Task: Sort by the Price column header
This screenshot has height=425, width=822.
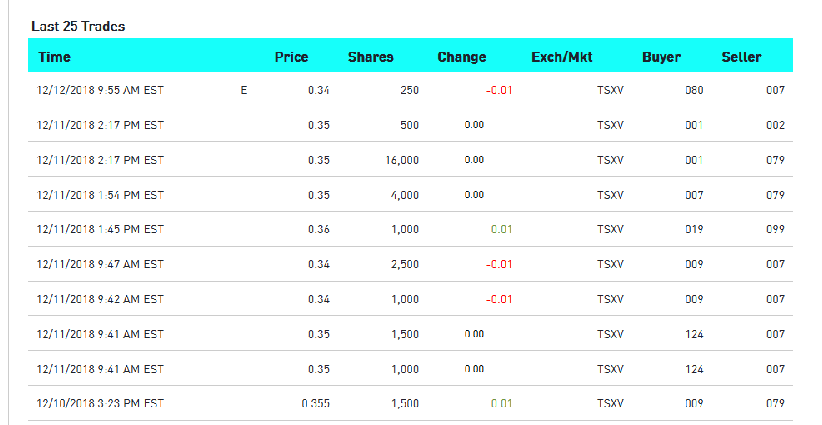Action: click(291, 58)
